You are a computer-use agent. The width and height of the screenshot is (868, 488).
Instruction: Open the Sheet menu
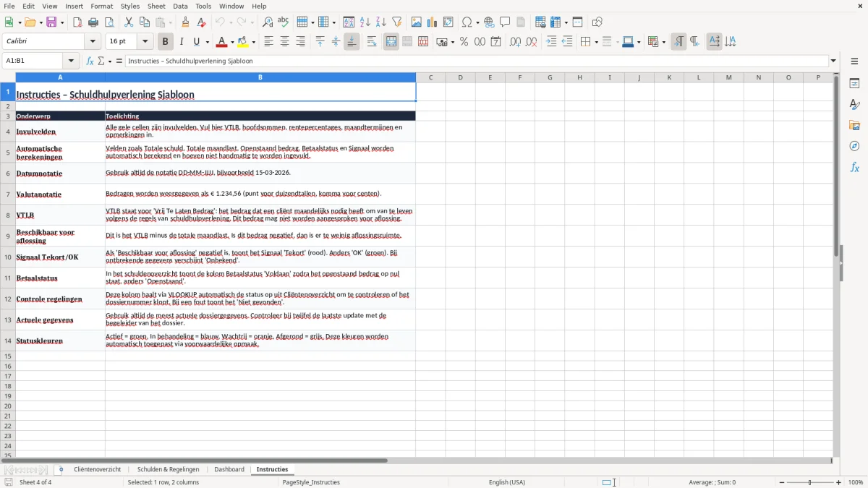pos(156,6)
